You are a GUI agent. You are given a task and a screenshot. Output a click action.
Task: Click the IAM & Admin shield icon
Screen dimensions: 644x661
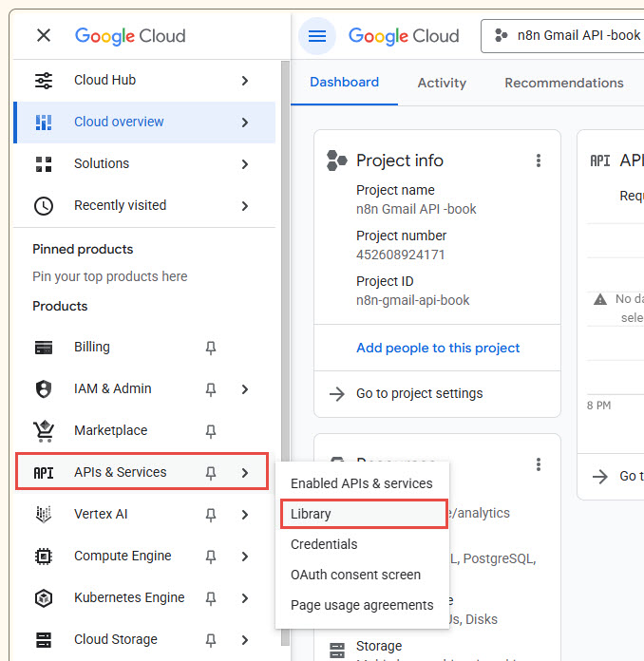(x=44, y=389)
